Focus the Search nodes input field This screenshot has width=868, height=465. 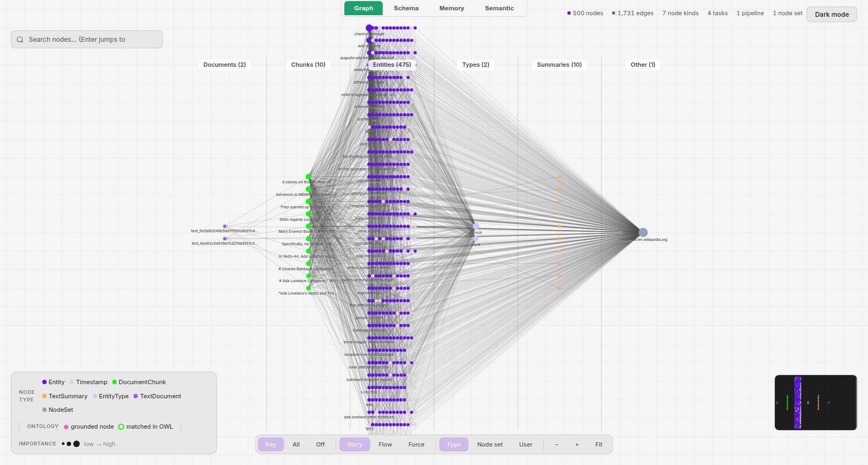click(87, 40)
